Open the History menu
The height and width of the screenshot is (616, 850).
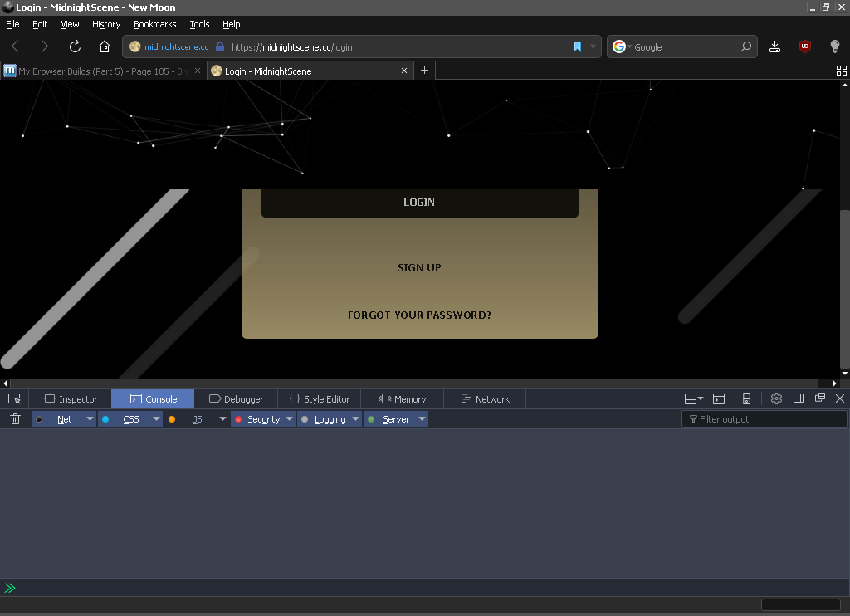tap(106, 24)
